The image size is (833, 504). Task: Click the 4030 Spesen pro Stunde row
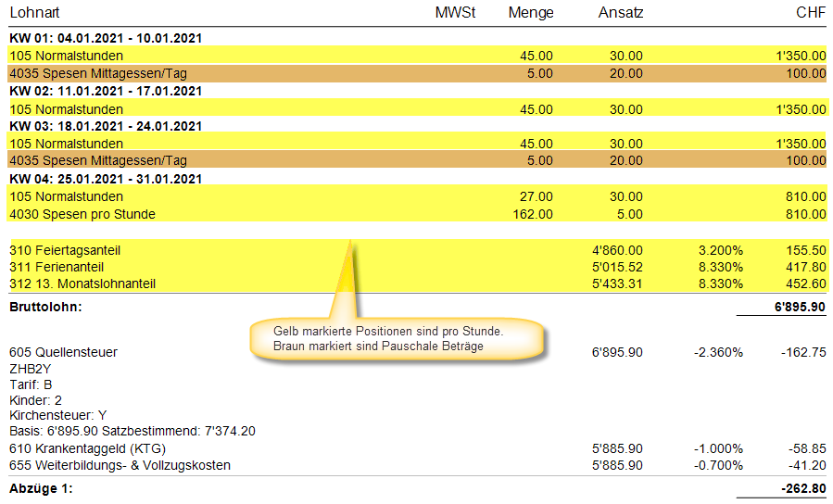coord(82,214)
